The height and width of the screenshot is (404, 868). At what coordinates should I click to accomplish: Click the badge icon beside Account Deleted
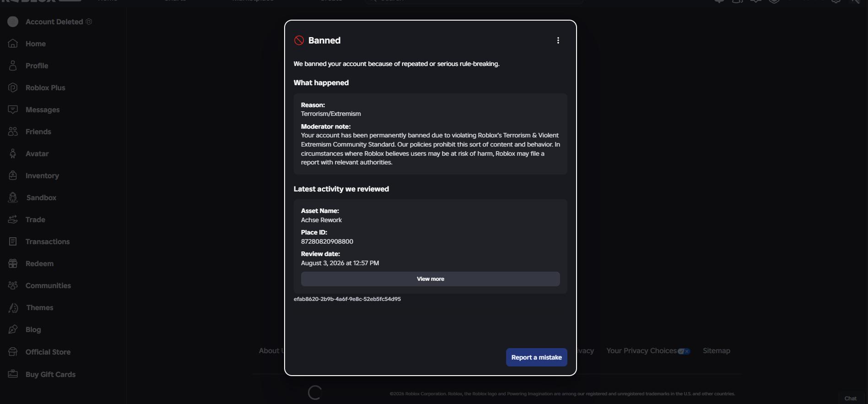[x=89, y=22]
